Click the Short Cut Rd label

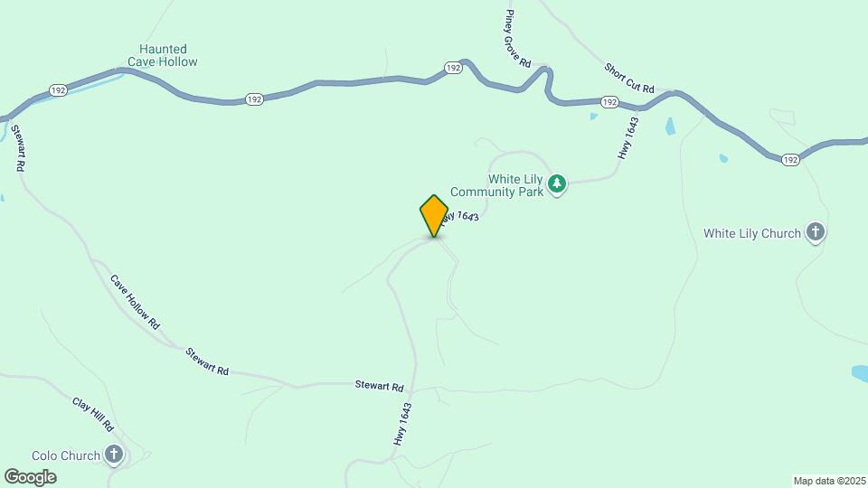[x=629, y=78]
